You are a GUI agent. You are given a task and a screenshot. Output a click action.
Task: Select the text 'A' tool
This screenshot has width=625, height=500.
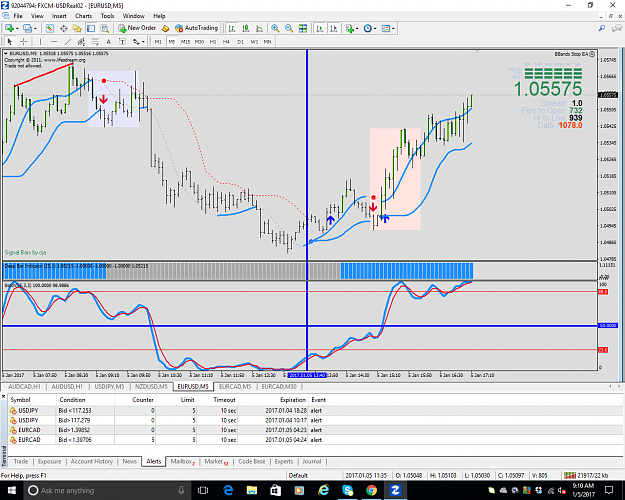pos(108,41)
